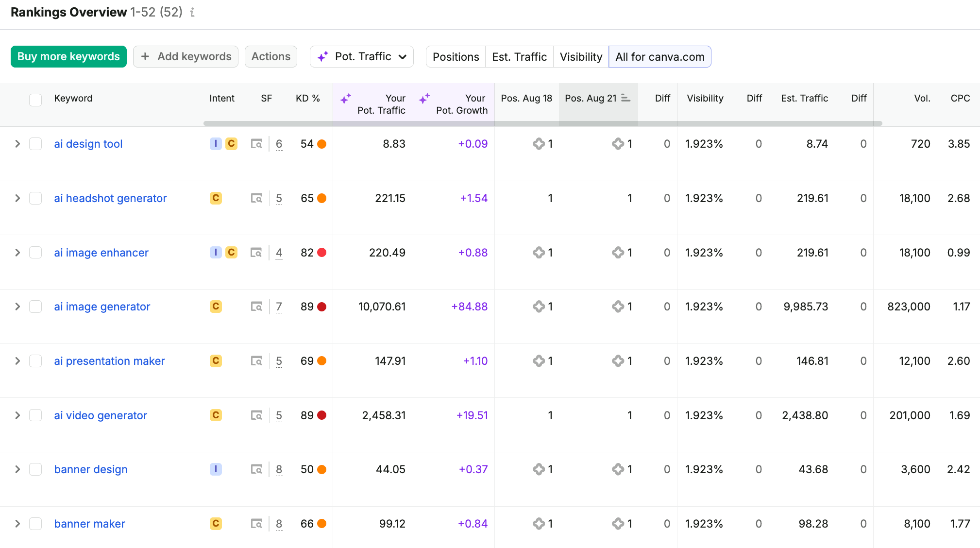Screen dimensions: 980x548
Task: Open SERP features icon for ai image generator
Action: pyautogui.click(x=256, y=307)
